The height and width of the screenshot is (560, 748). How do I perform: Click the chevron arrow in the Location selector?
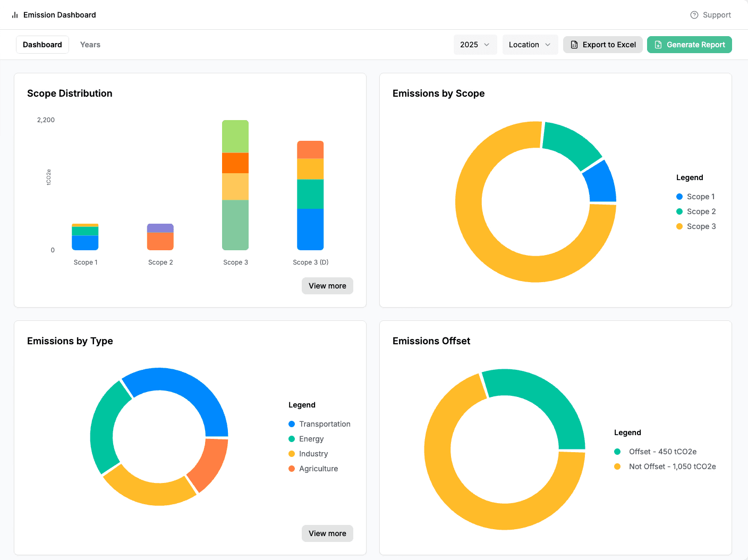[x=548, y=45]
